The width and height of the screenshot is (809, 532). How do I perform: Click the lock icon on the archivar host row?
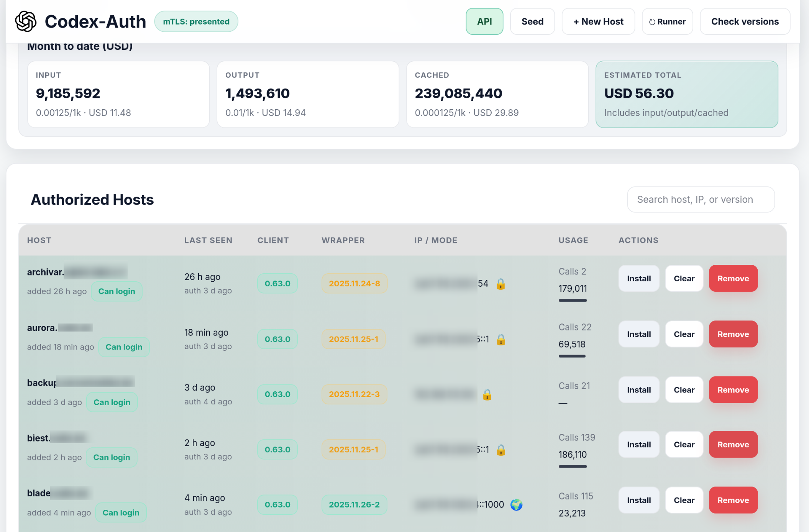click(x=500, y=284)
